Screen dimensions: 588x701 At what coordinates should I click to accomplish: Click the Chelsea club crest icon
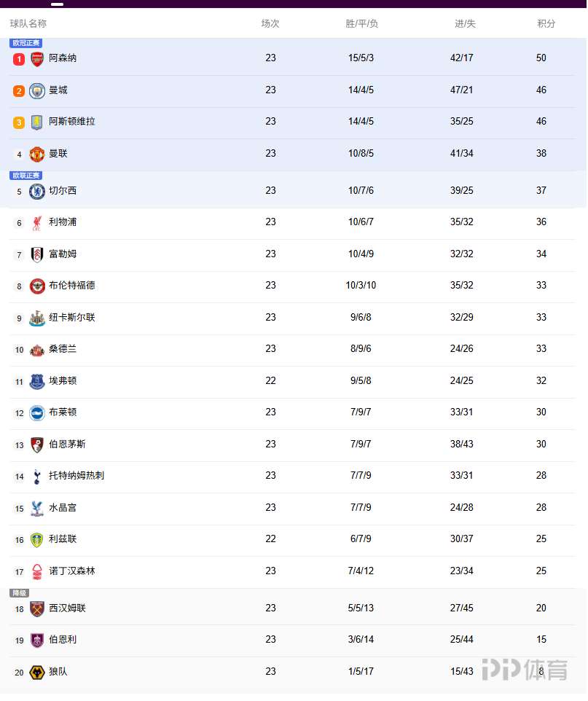[37, 192]
